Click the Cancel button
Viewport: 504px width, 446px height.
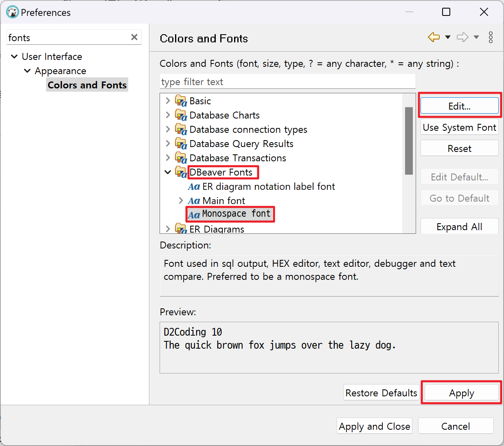pos(456,426)
